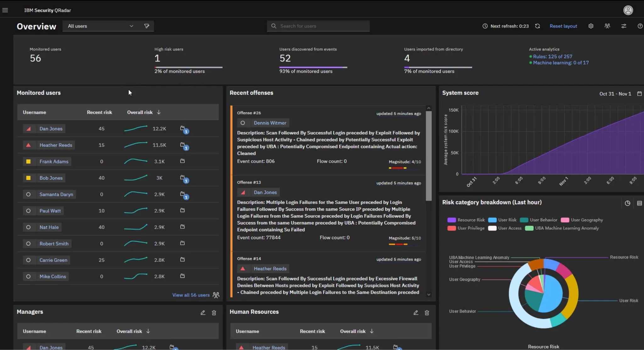Open Dennis Witmer in Offense #26
This screenshot has height=350, width=644.
click(x=270, y=123)
